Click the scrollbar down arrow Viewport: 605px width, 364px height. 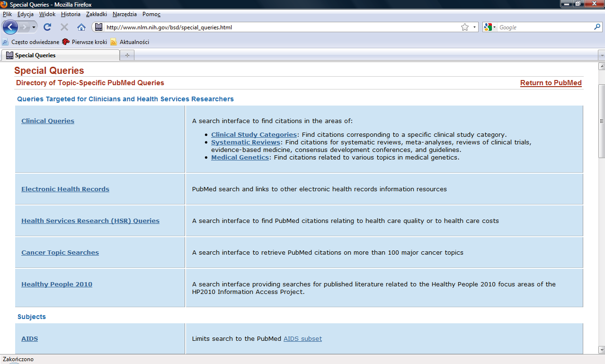tap(602, 349)
